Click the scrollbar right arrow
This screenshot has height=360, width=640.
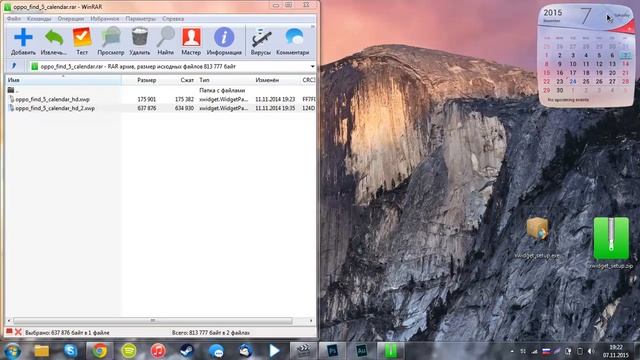pyautogui.click(x=311, y=321)
